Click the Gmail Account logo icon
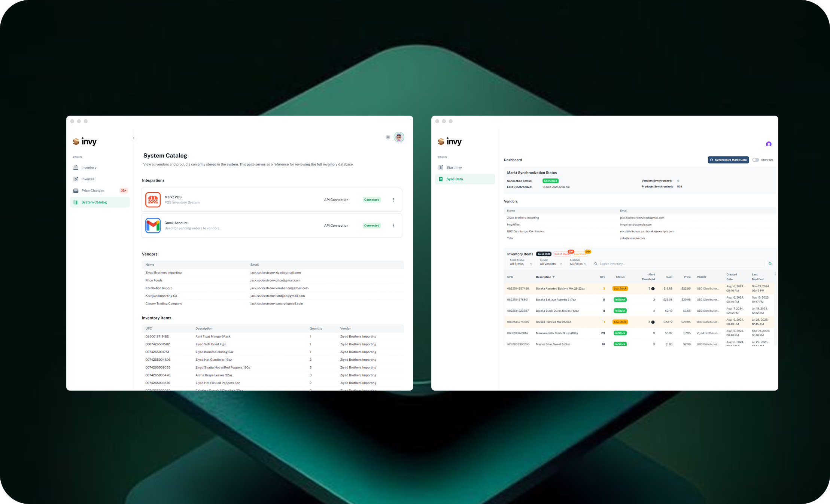This screenshot has width=830, height=504. [x=153, y=226]
